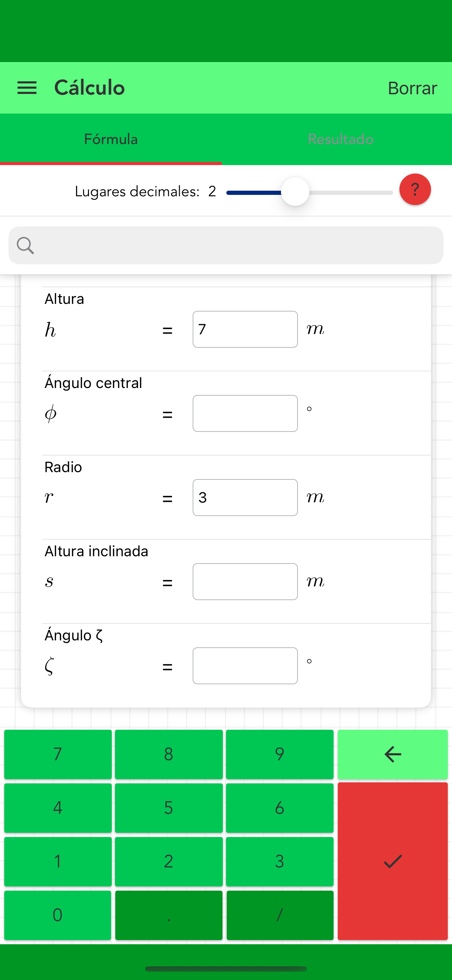Tap number 0 on keypad
The width and height of the screenshot is (452, 980).
click(58, 915)
